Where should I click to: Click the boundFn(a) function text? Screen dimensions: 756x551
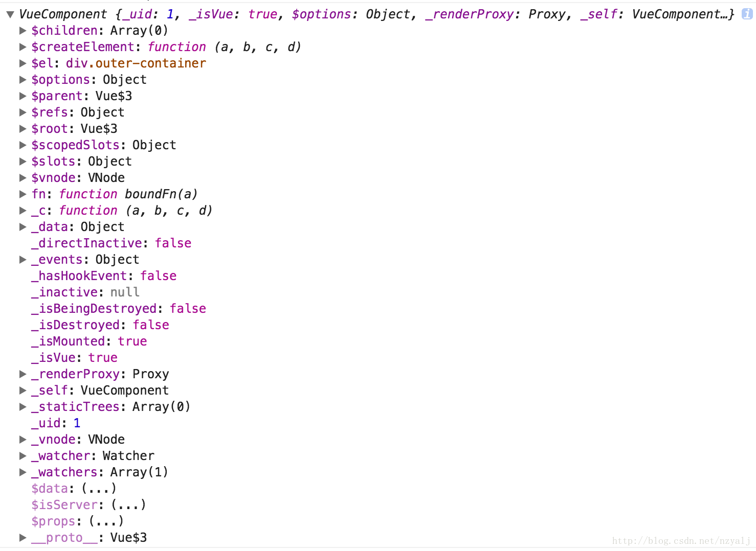(x=161, y=194)
